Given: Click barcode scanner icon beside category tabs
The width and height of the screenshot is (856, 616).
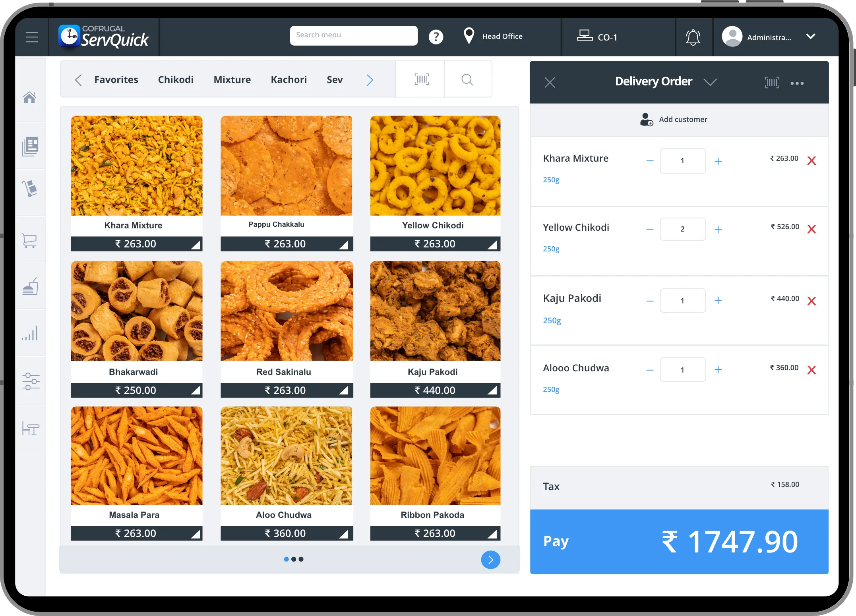Looking at the screenshot, I should 421,79.
